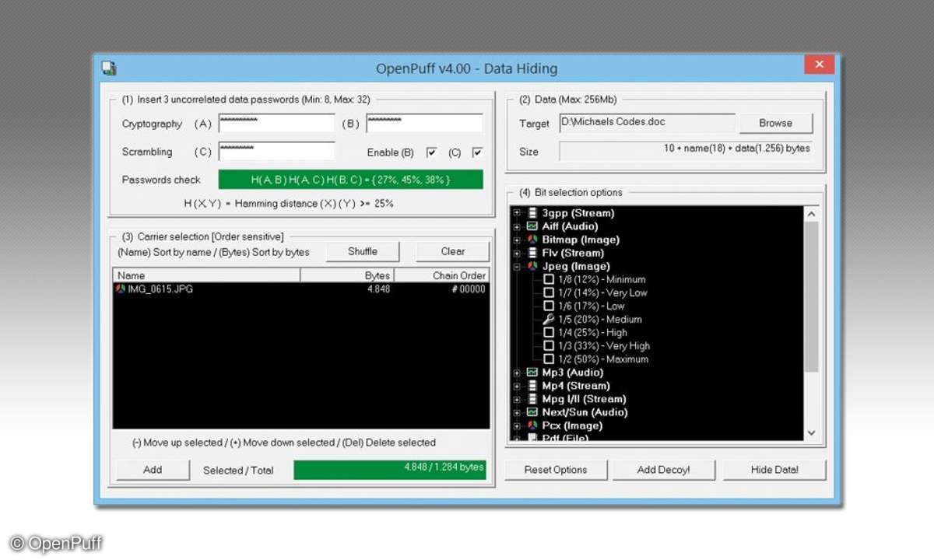The width and height of the screenshot is (934, 560).
Task: Click the file icon of IMG_0615.JPG
Action: click(x=121, y=289)
